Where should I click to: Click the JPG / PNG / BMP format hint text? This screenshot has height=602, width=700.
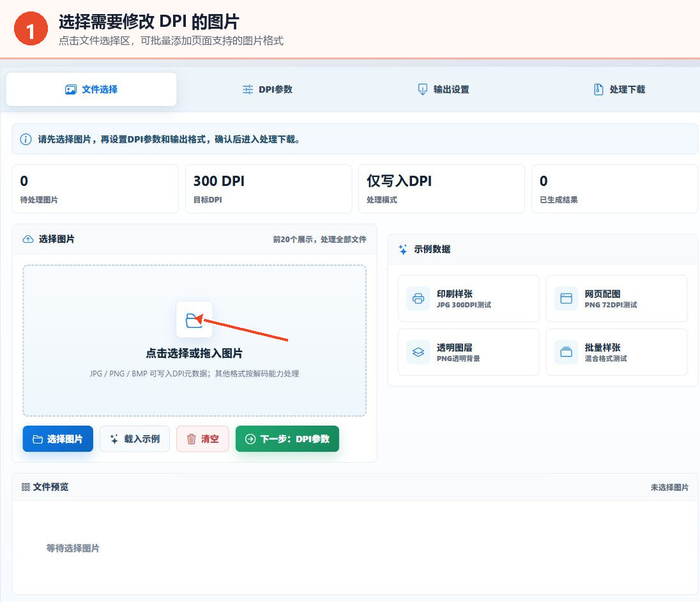point(194,373)
